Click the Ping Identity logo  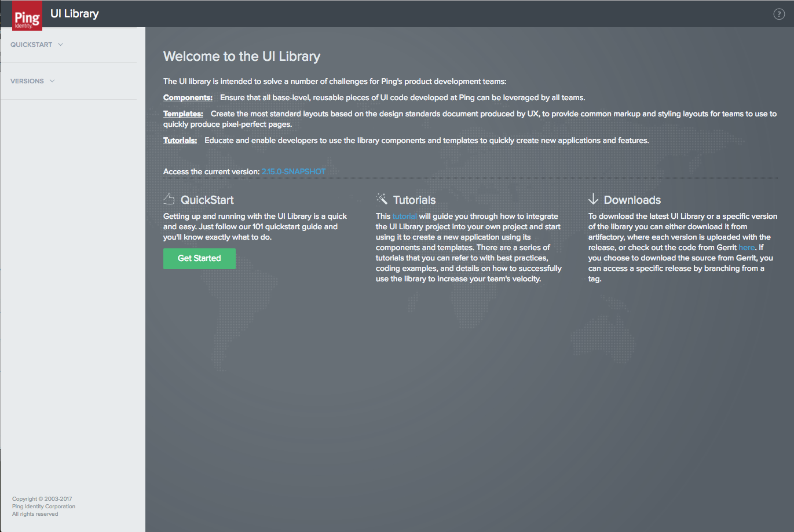(x=27, y=17)
